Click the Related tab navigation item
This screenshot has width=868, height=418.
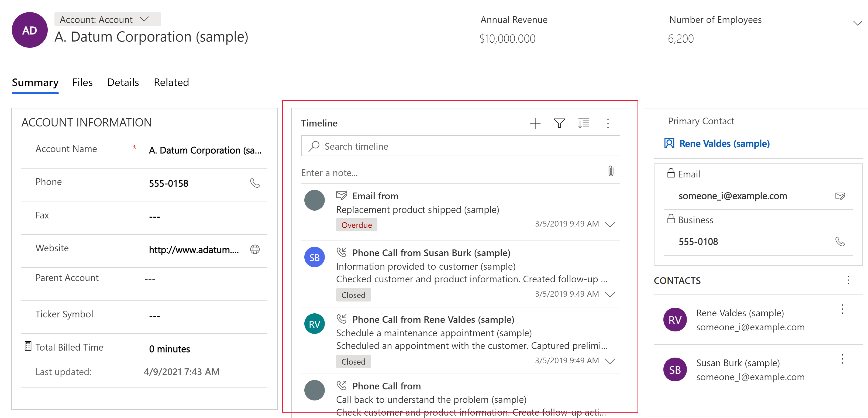click(172, 82)
